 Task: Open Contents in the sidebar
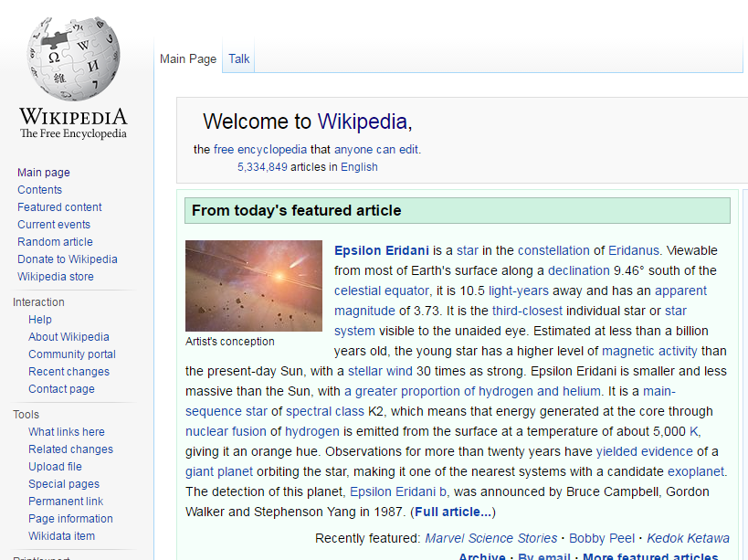(39, 189)
